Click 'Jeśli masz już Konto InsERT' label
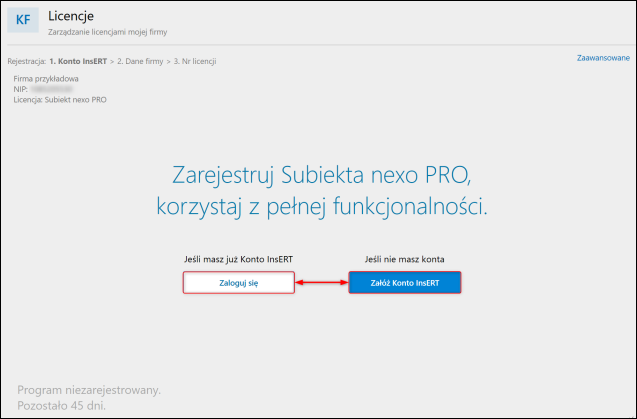637x419 pixels. (238, 259)
